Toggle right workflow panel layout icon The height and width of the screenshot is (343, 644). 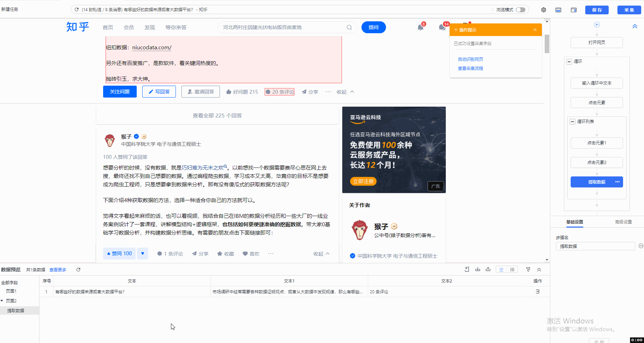point(574,10)
